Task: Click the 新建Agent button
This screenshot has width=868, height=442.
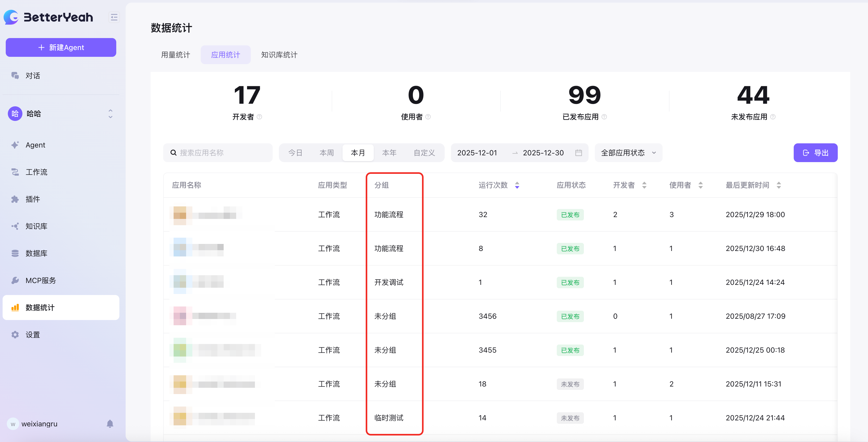Action: 61,47
